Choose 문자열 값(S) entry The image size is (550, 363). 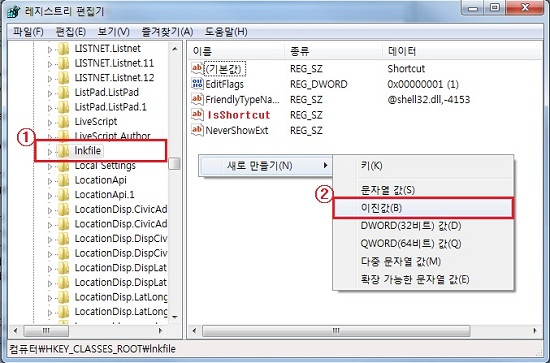coord(423,190)
